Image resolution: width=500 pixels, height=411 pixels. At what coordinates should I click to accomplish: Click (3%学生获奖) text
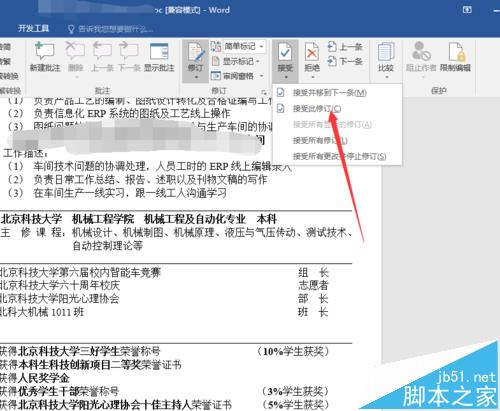[x=295, y=391]
